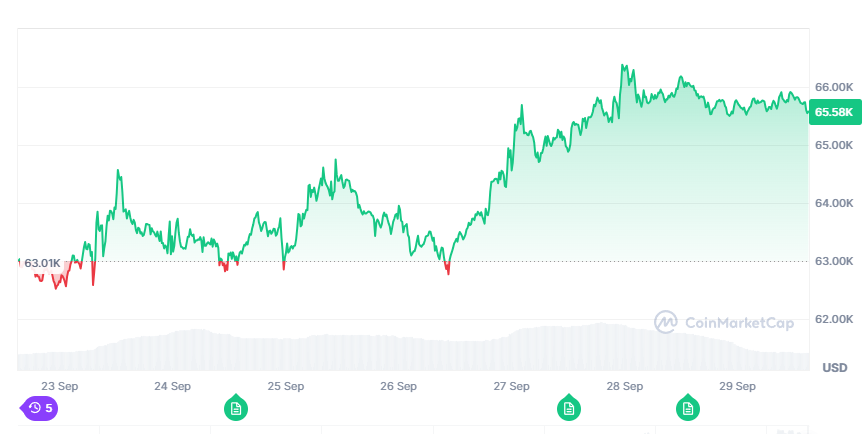
Task: Select the 27 Sep date label
Action: (512, 385)
